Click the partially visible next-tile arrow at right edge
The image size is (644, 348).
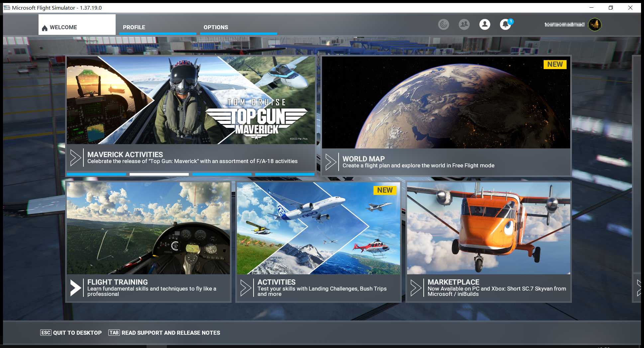(638, 288)
